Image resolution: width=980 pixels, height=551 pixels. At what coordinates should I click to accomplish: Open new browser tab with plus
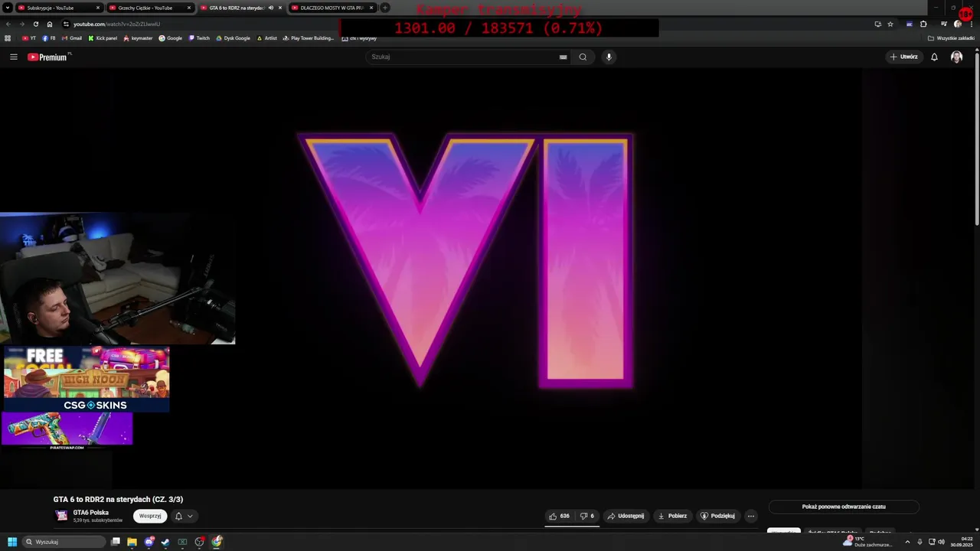385,8
